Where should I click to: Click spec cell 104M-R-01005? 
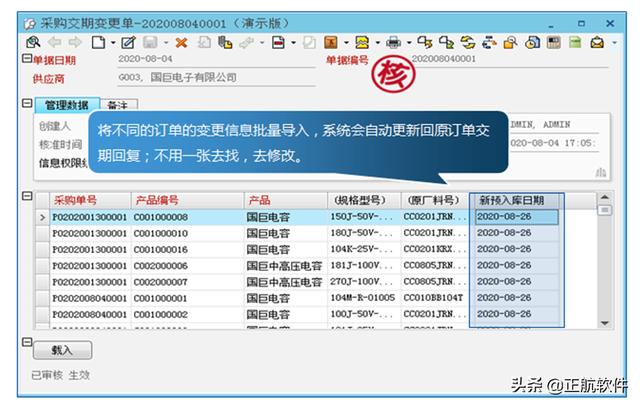click(x=363, y=298)
